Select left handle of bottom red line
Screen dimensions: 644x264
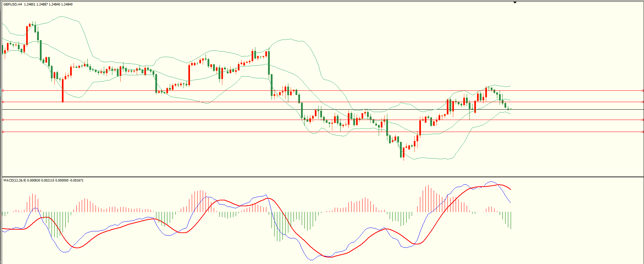point(3,132)
